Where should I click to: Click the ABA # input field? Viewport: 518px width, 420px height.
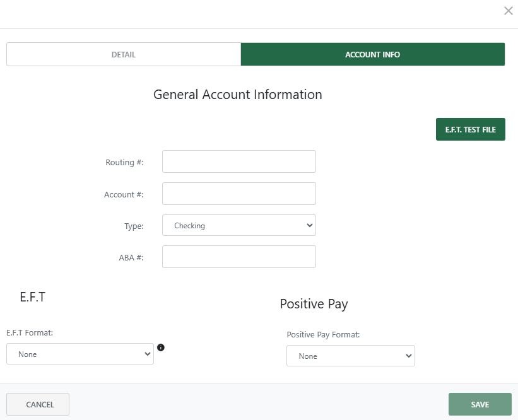pyautogui.click(x=238, y=257)
